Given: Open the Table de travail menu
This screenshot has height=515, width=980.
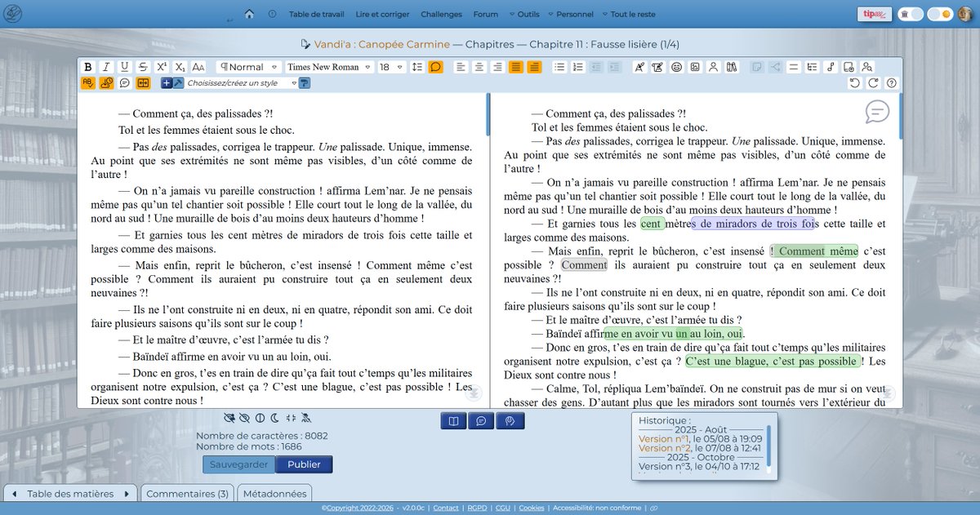Looking at the screenshot, I should click(x=317, y=14).
